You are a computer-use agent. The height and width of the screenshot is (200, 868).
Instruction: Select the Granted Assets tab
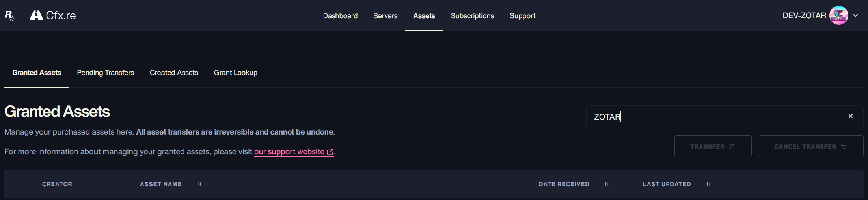(37, 73)
